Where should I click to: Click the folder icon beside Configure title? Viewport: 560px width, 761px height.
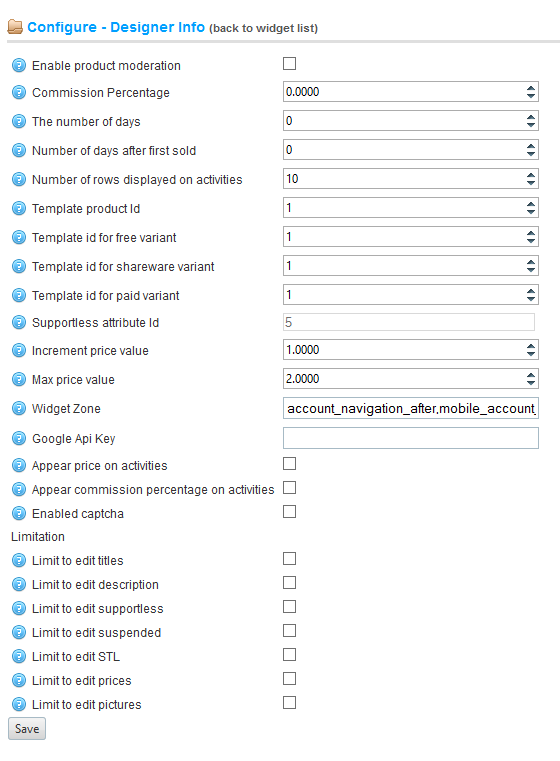point(15,27)
